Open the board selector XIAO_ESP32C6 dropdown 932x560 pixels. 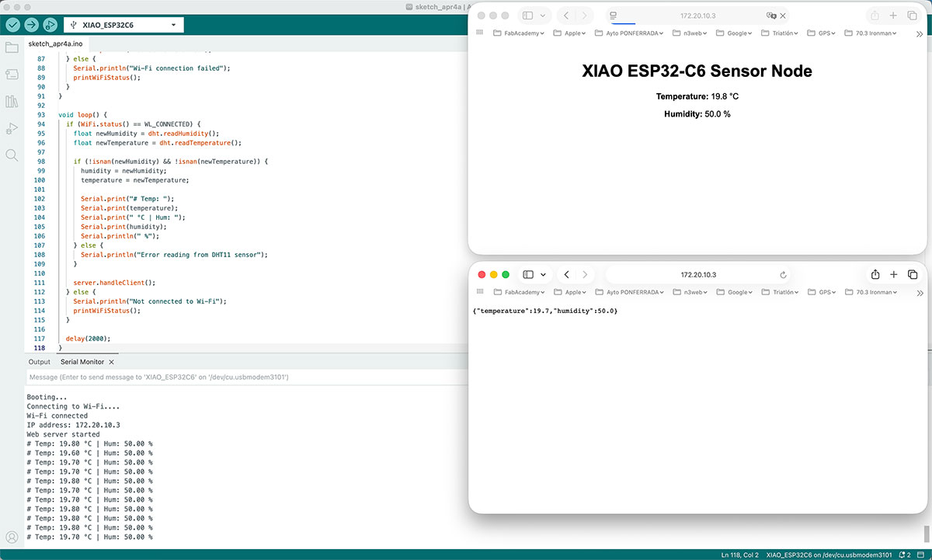tap(123, 25)
